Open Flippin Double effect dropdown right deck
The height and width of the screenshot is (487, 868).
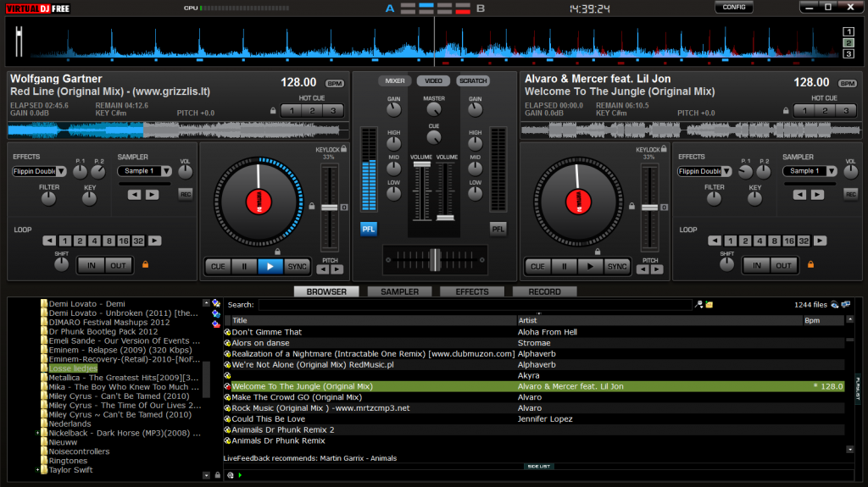726,172
